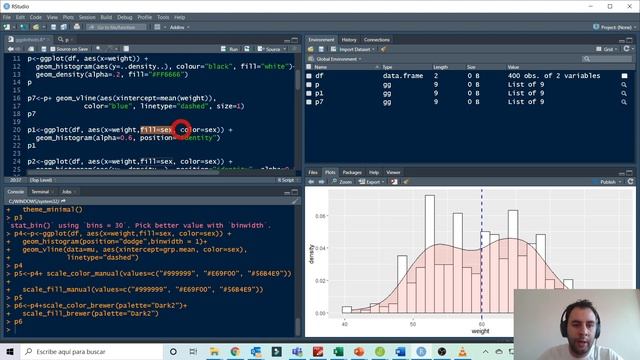The image size is (640, 360).
Task: Check the box next to df
Action: pyautogui.click(x=309, y=76)
